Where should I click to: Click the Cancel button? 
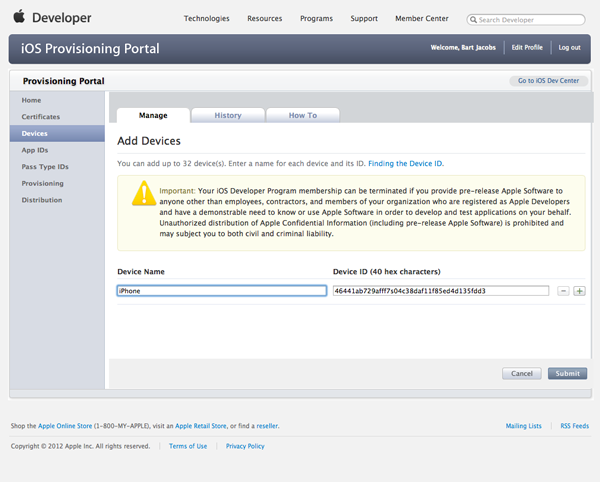point(522,373)
